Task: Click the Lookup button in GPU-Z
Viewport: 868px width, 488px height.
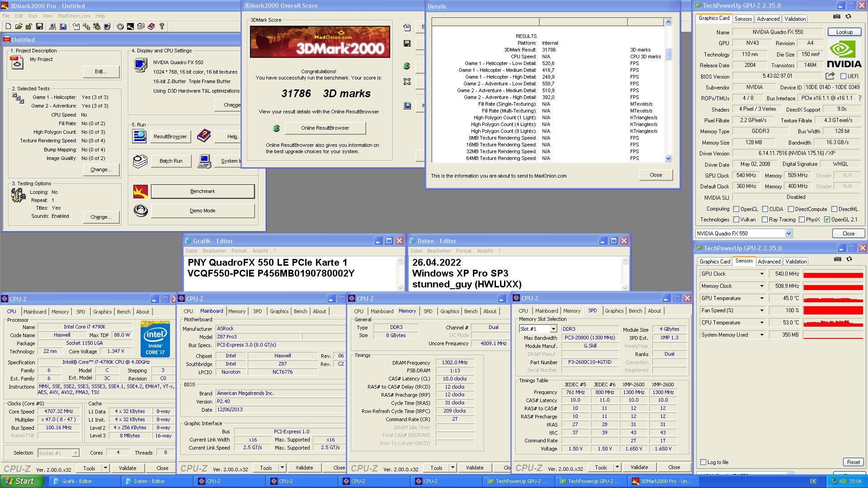Action: (844, 32)
